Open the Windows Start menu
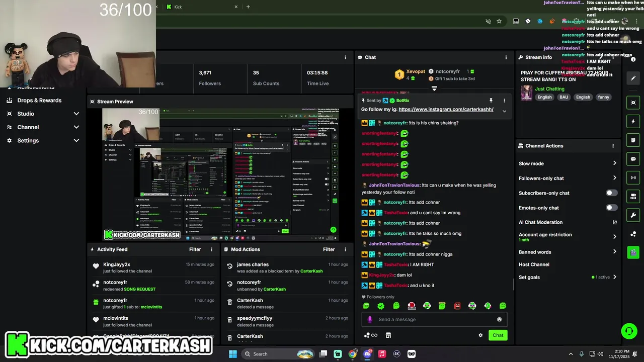644x362 pixels. pos(233,354)
